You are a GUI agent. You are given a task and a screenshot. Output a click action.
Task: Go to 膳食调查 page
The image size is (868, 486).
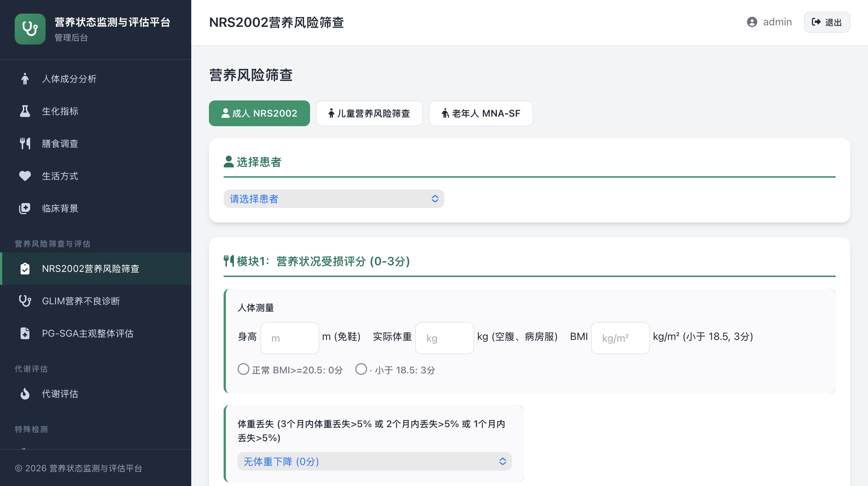click(x=96, y=143)
